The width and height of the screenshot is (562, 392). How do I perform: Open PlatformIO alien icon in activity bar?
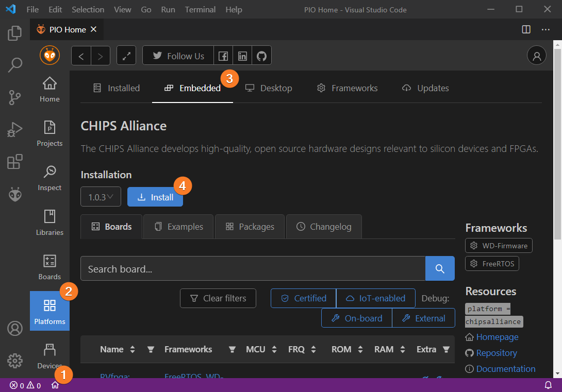point(15,194)
